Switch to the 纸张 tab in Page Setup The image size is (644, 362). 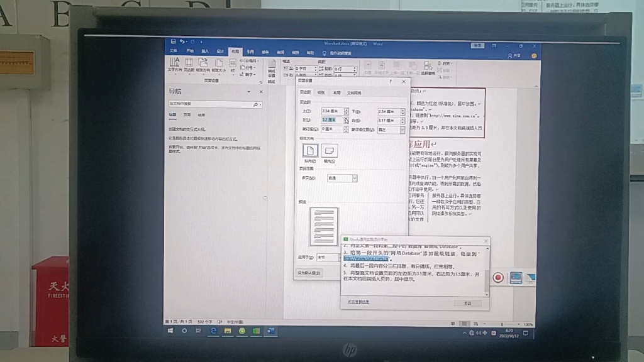coord(321,93)
